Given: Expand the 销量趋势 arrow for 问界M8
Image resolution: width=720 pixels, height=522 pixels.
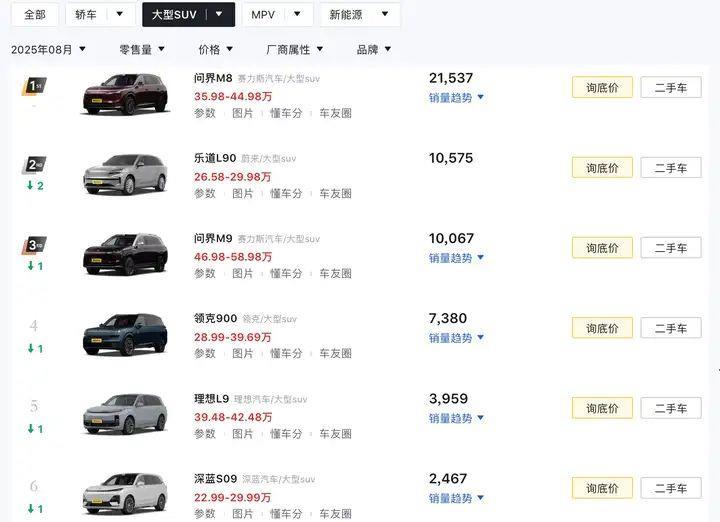Looking at the screenshot, I should pos(481,98).
